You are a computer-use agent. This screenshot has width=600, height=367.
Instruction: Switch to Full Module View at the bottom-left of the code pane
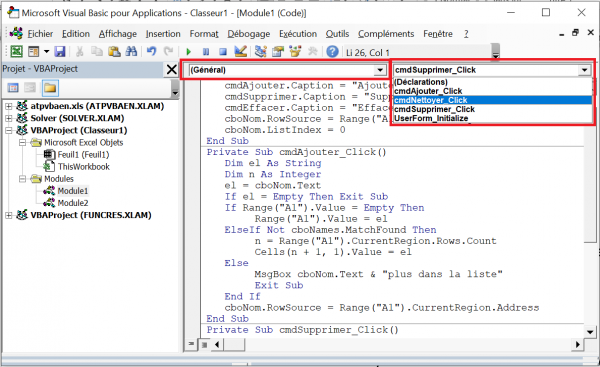point(204,344)
